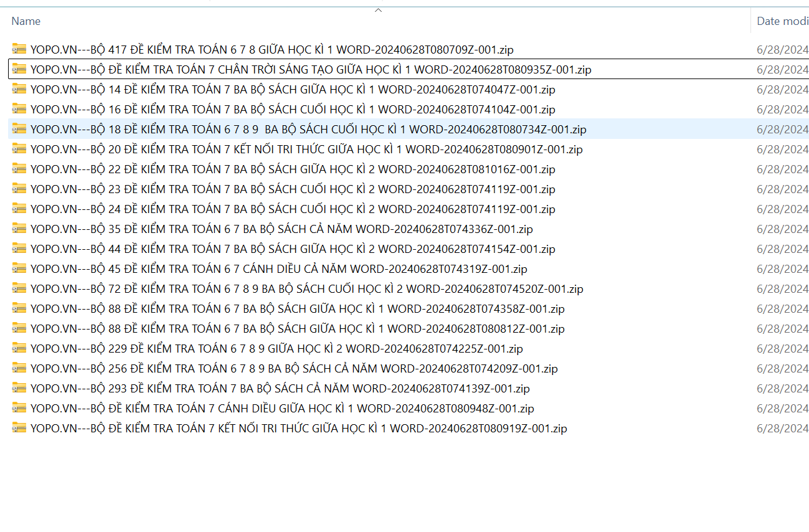Select the BỘ 22 ĐỀ GIỮA HỌC KÌ 2 file
This screenshot has height=532, width=809.
[292, 169]
